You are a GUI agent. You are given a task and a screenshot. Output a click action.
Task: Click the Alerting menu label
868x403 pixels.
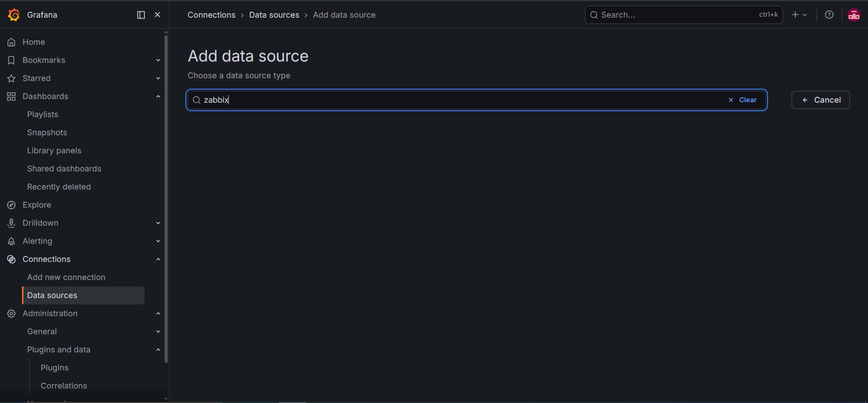point(38,241)
